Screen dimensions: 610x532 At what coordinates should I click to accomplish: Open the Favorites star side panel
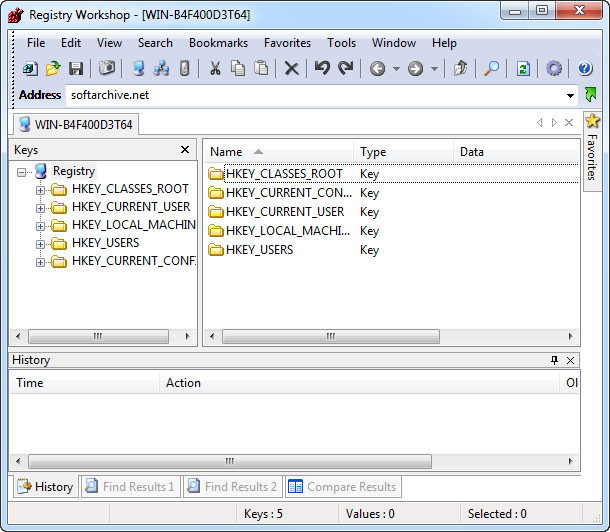click(592, 152)
